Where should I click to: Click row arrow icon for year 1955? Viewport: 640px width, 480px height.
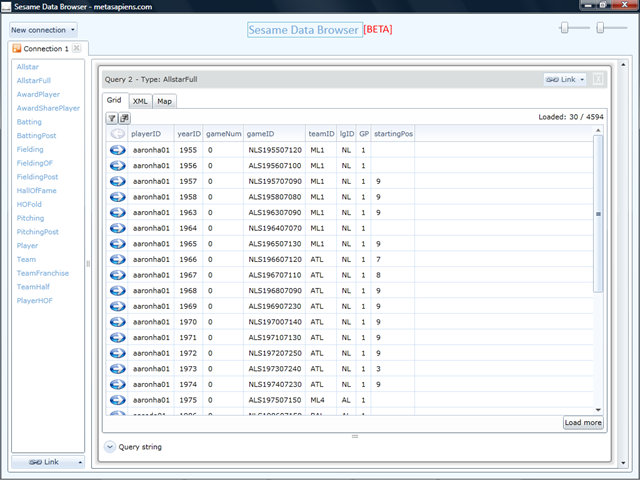117,149
